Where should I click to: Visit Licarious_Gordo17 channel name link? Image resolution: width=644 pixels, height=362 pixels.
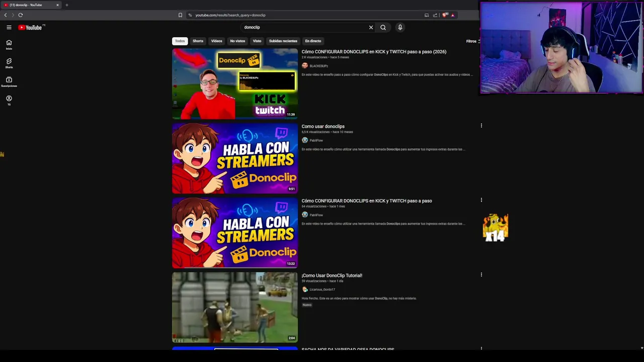(x=322, y=290)
